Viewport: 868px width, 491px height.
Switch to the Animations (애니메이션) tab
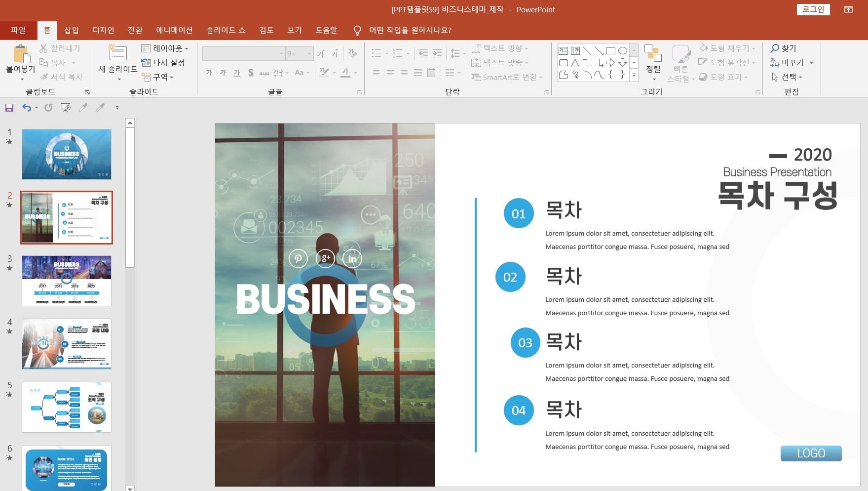coord(174,30)
